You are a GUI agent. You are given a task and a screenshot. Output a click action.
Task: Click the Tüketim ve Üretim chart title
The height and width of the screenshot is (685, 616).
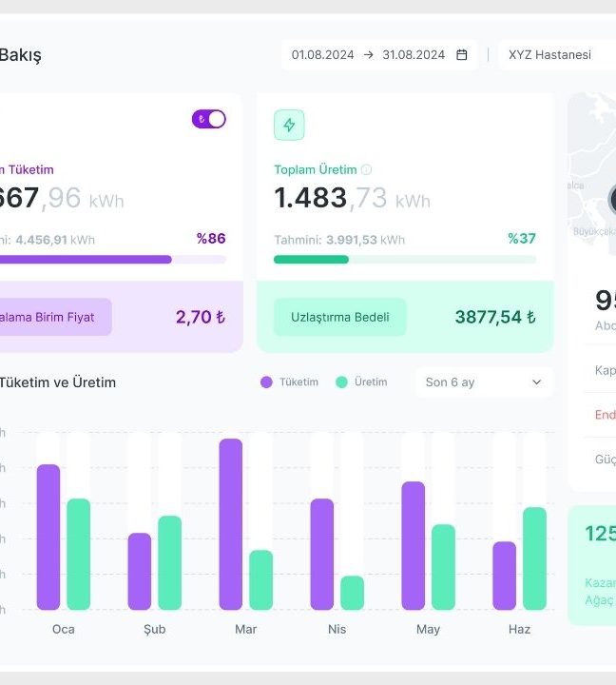(x=58, y=382)
